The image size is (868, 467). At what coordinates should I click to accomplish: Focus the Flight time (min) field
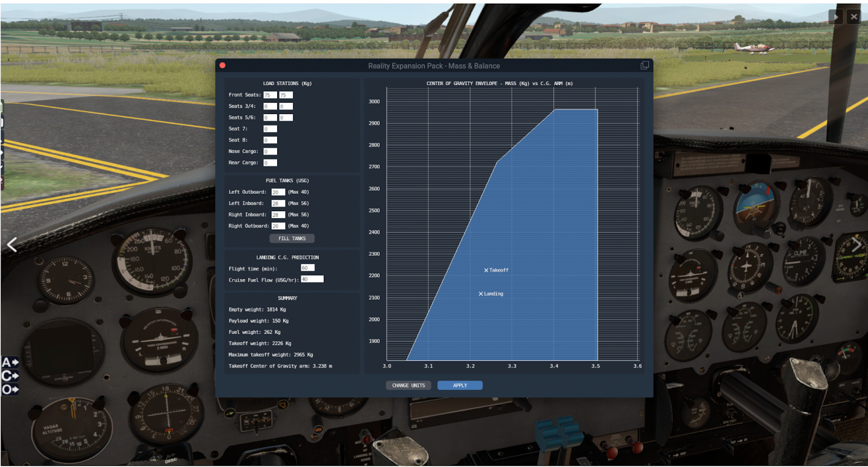308,268
